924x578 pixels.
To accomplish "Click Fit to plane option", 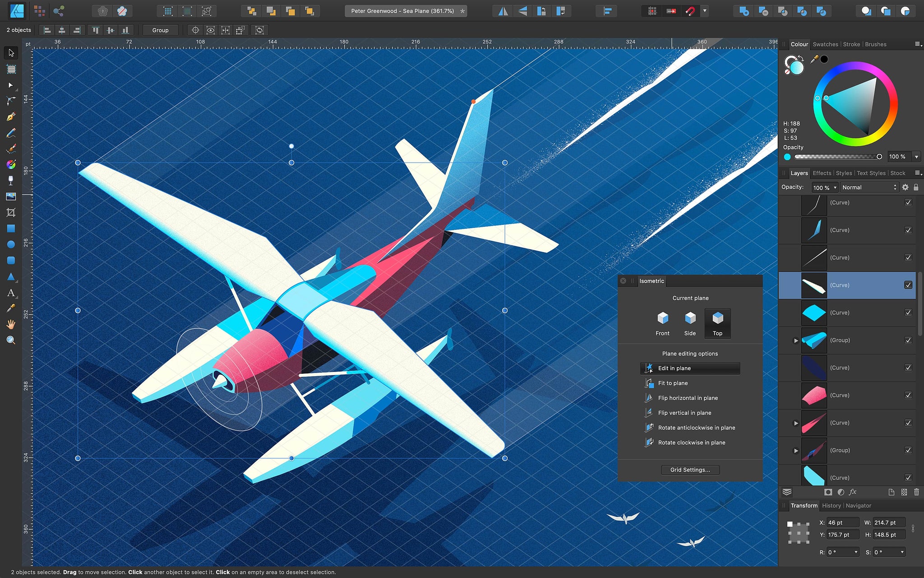I will [673, 383].
